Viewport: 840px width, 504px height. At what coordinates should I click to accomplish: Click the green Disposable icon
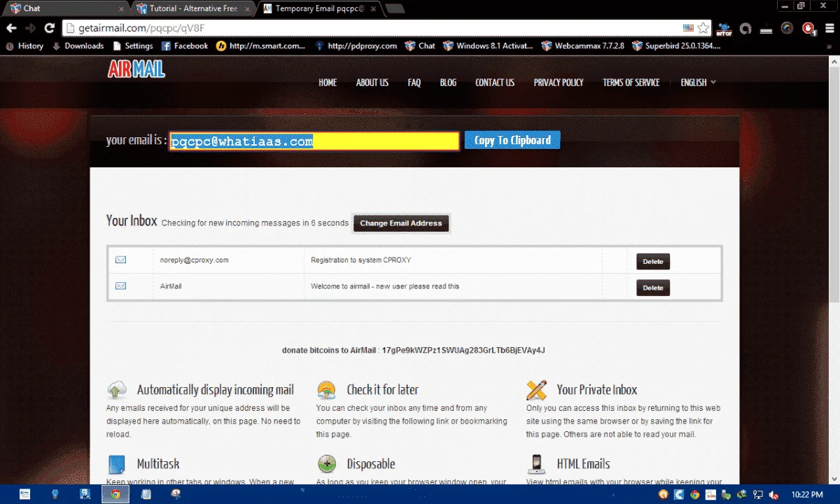point(326,464)
